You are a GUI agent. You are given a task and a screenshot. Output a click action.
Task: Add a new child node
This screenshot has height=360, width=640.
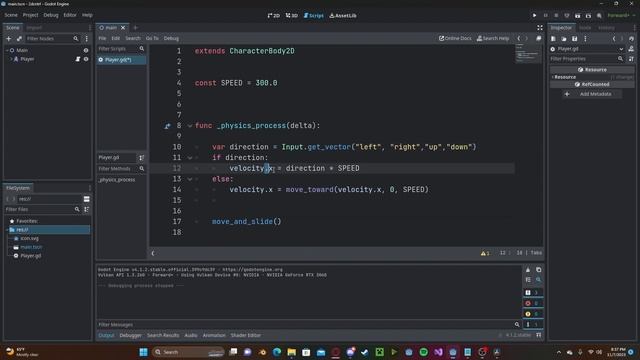coord(9,38)
